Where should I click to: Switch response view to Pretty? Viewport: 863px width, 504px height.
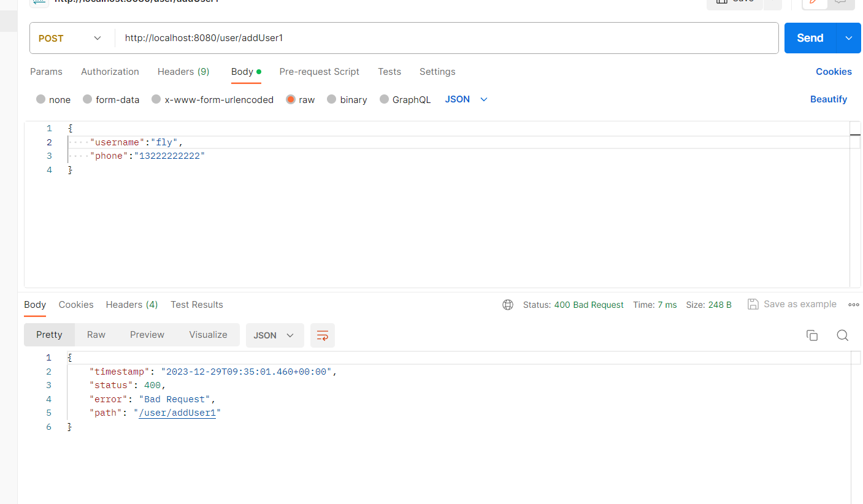click(x=49, y=335)
